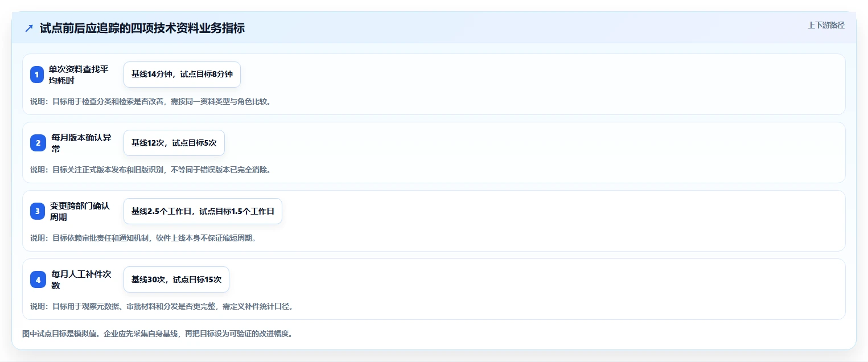Viewport: 868px width, 362px height.
Task: Click the heading 试点前后应追踪的四项技术资料业务指标
Action: [x=142, y=28]
